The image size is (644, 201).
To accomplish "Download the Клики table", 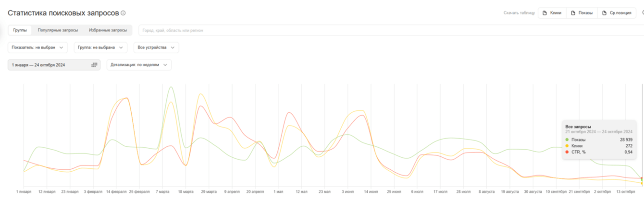I will pos(552,13).
